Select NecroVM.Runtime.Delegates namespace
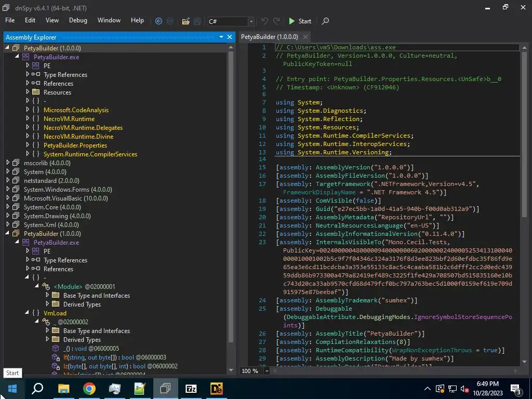Viewport: 532px width, 399px height. coord(83,128)
